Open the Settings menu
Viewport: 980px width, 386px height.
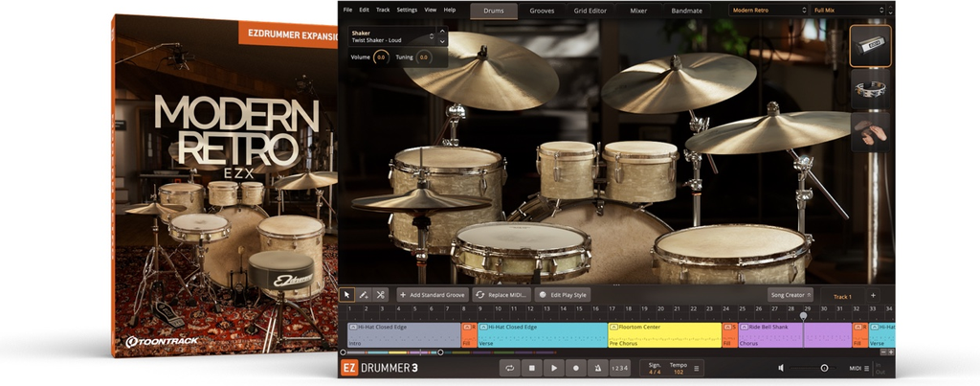point(407,10)
